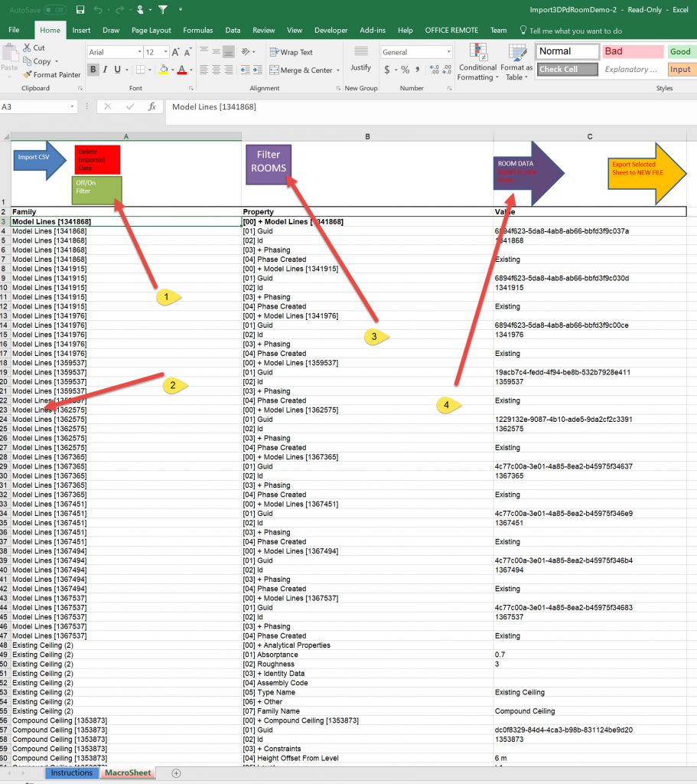Expand the General number format dropdown
The image size is (697, 784).
448,52
